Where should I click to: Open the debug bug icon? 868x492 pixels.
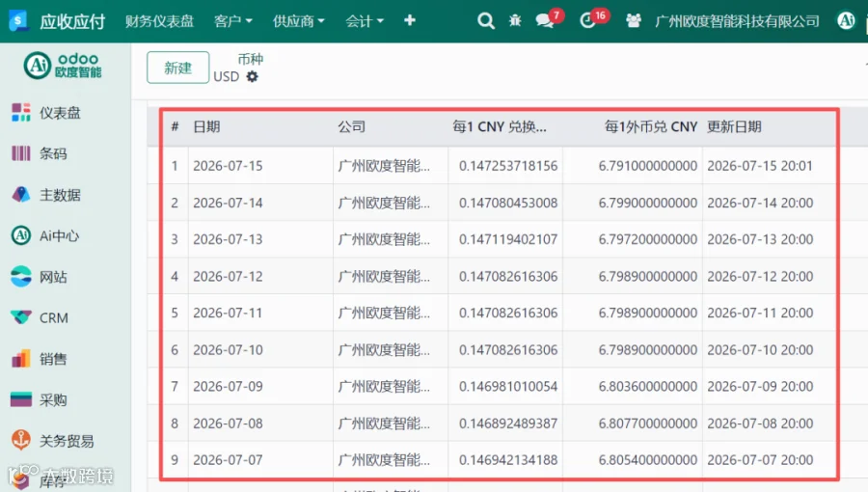click(515, 21)
